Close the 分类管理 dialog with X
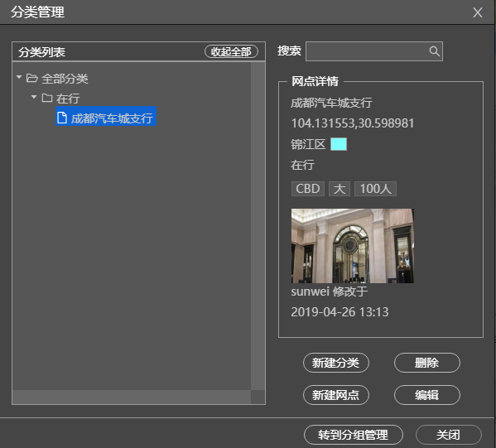 pyautogui.click(x=477, y=12)
